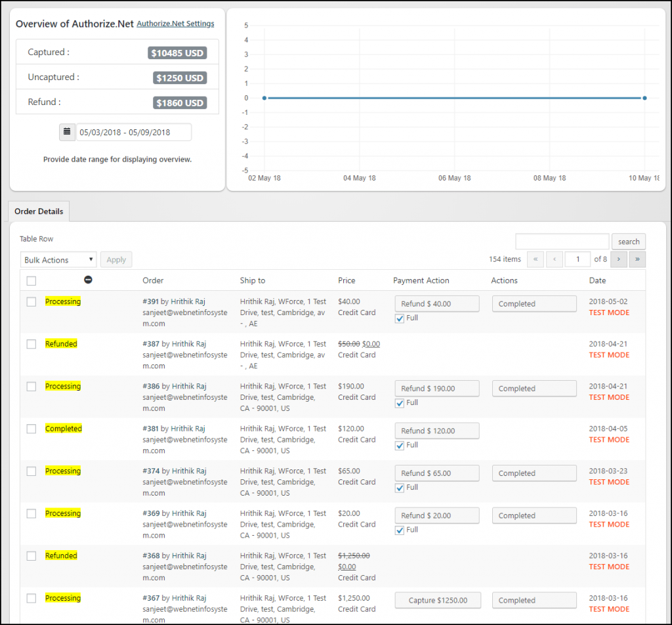This screenshot has height=625, width=672.
Task: Click the date range input field
Action: pos(134,132)
